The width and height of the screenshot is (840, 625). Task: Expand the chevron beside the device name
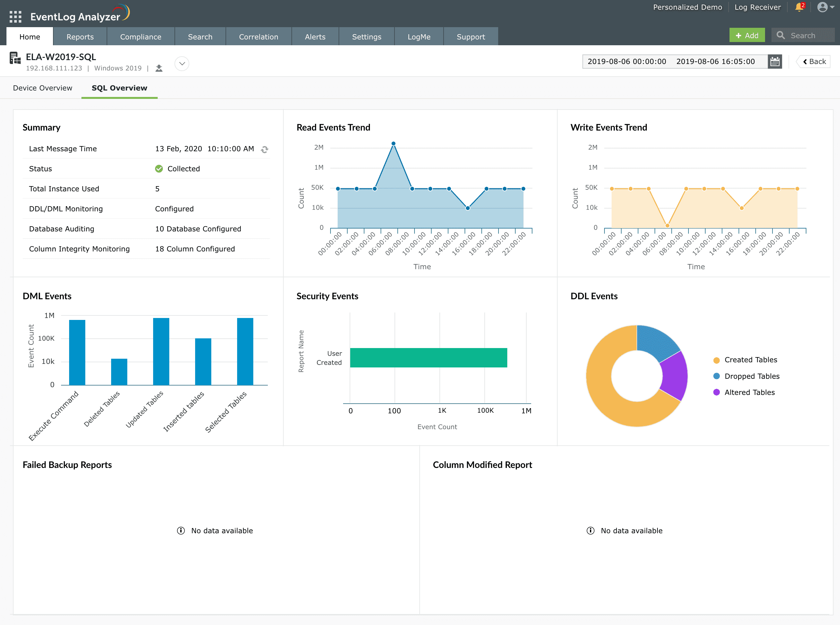click(182, 64)
